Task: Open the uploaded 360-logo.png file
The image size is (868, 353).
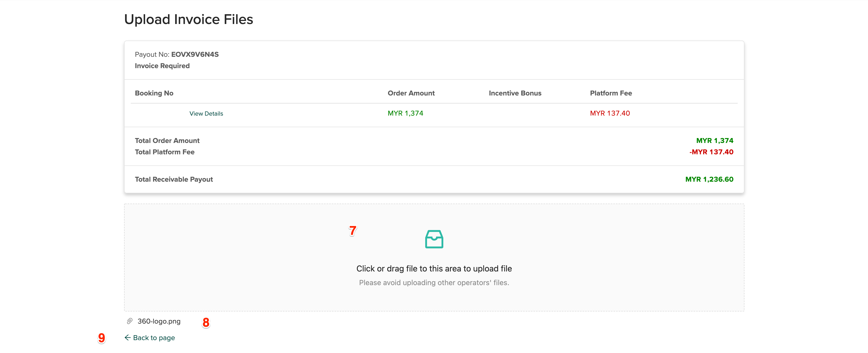Action: tap(159, 321)
